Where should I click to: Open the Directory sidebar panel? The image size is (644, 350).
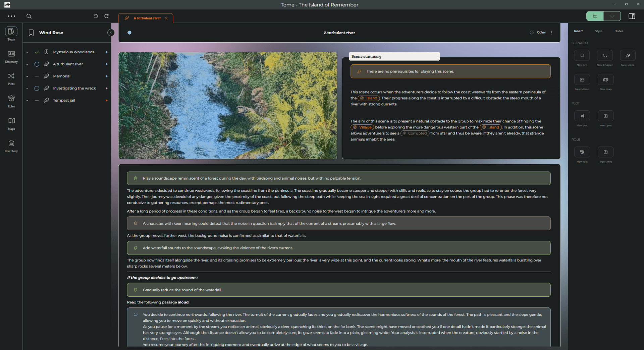[11, 56]
